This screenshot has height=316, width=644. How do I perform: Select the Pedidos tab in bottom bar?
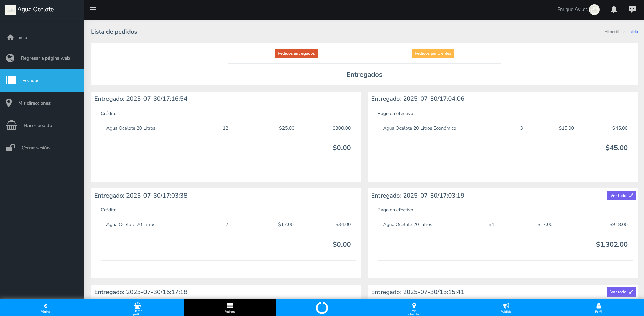coord(230,308)
